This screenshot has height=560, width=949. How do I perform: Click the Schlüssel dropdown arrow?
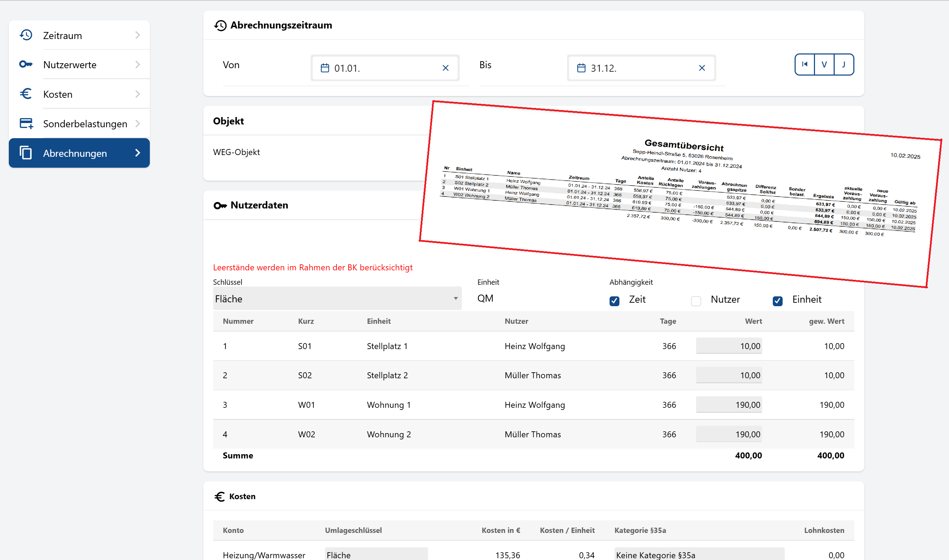click(x=456, y=298)
